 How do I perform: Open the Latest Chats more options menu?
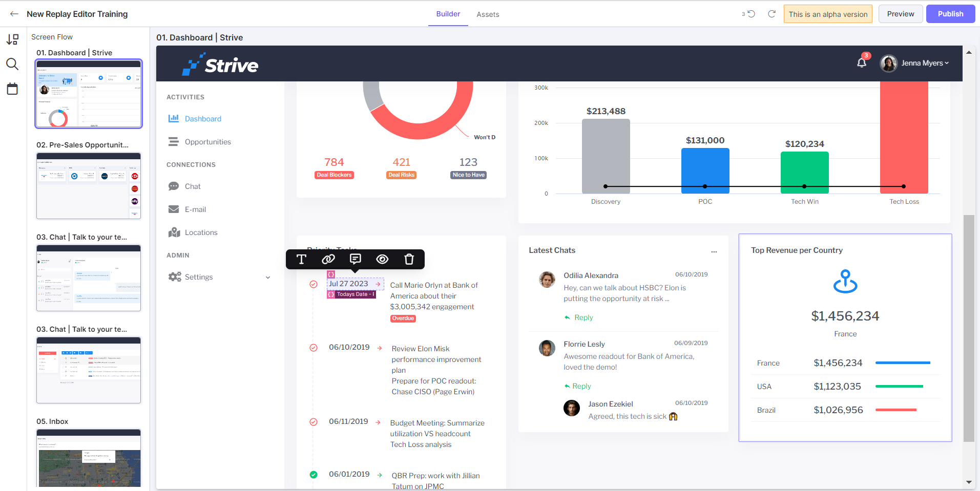coord(714,251)
